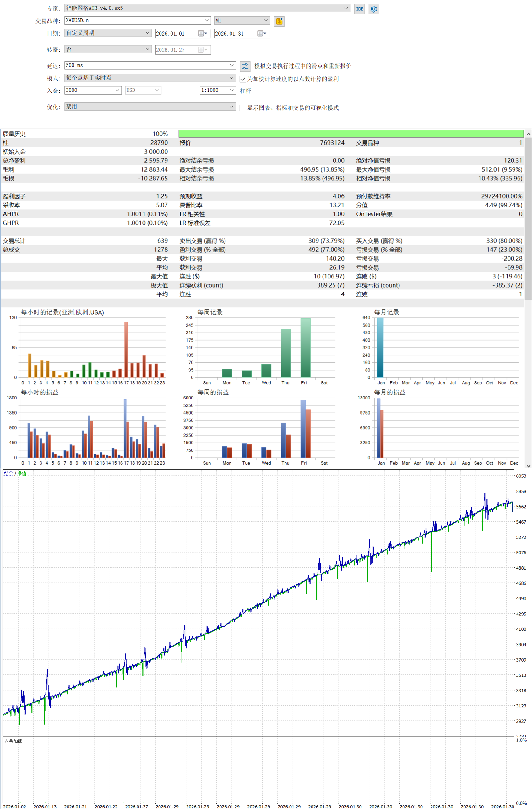This screenshot has width=532, height=809.
Task: Click the 盈利因子 value 1.25
Action: click(x=162, y=196)
